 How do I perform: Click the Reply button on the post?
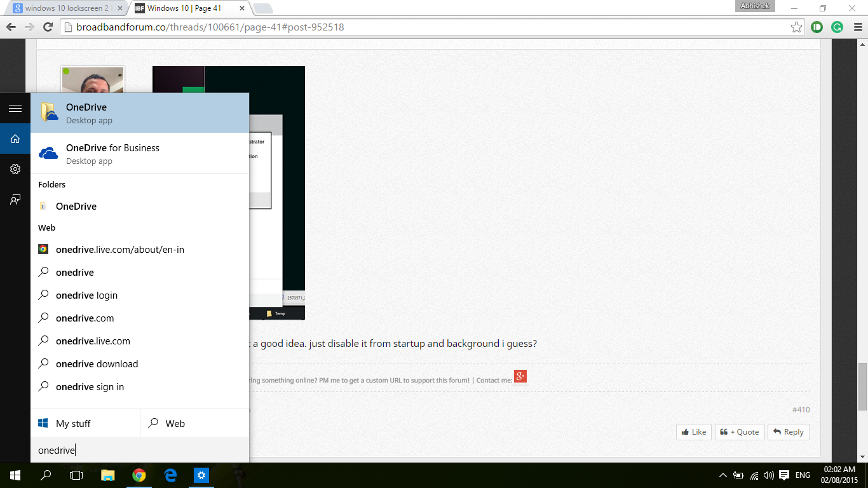click(788, 432)
